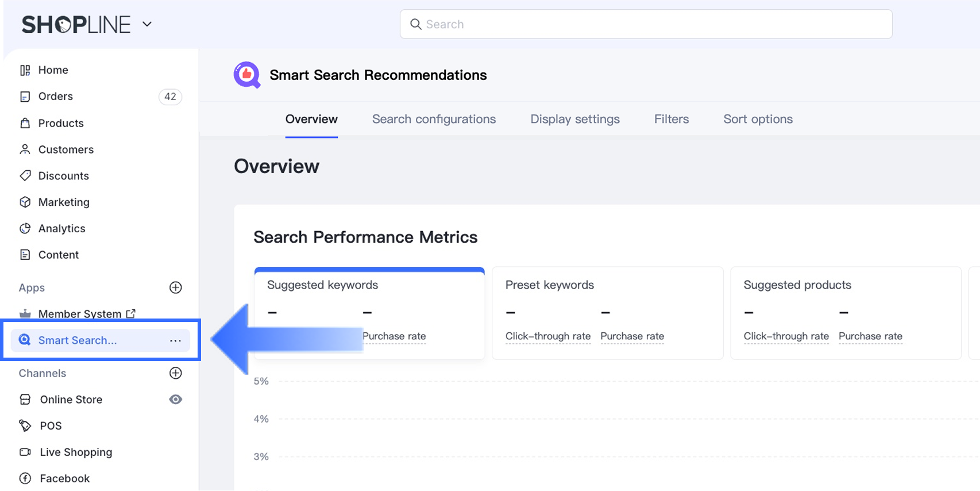Add a sales channel with plus icon
This screenshot has height=491, width=980.
click(176, 373)
